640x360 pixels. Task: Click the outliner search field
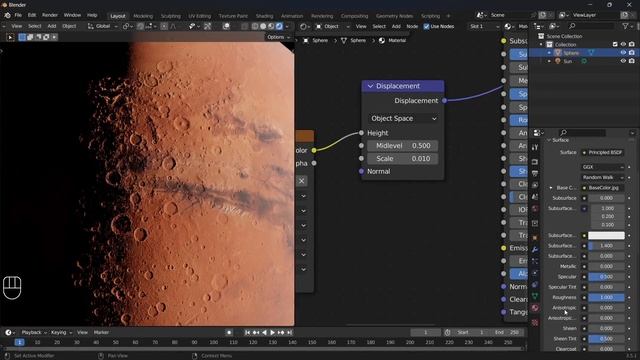(x=591, y=26)
